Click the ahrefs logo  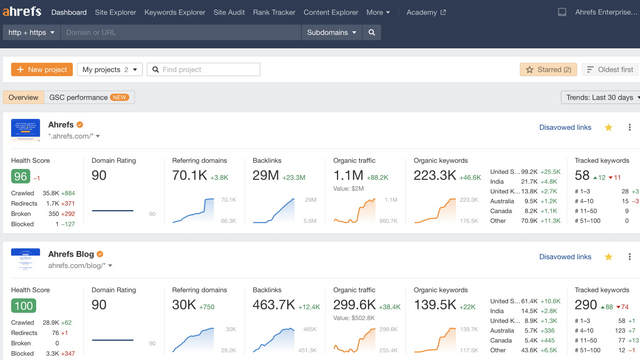[x=22, y=11]
